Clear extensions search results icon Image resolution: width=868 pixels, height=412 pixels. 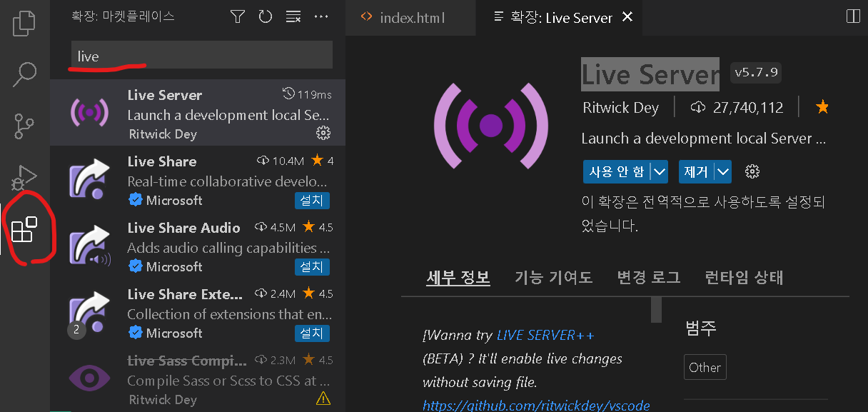coord(293,16)
